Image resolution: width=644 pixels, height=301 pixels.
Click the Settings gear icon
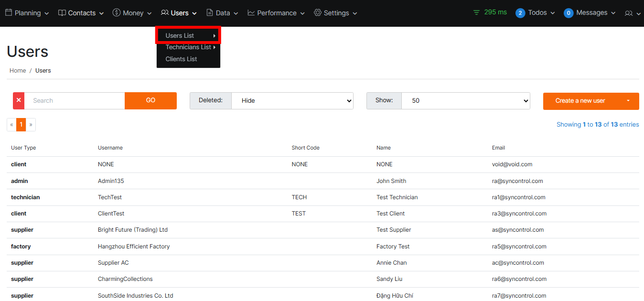[x=318, y=13]
